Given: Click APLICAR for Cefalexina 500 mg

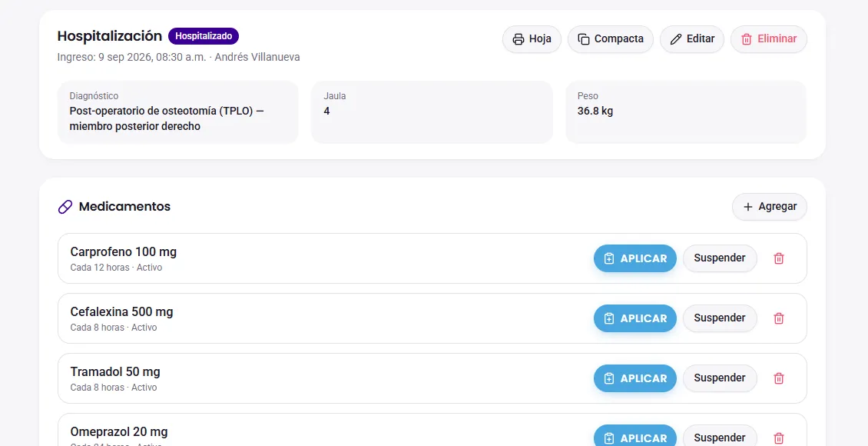Looking at the screenshot, I should (635, 318).
